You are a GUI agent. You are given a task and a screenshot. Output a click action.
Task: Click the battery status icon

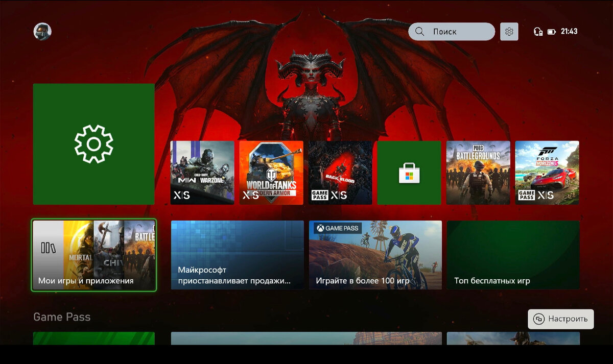click(x=551, y=32)
